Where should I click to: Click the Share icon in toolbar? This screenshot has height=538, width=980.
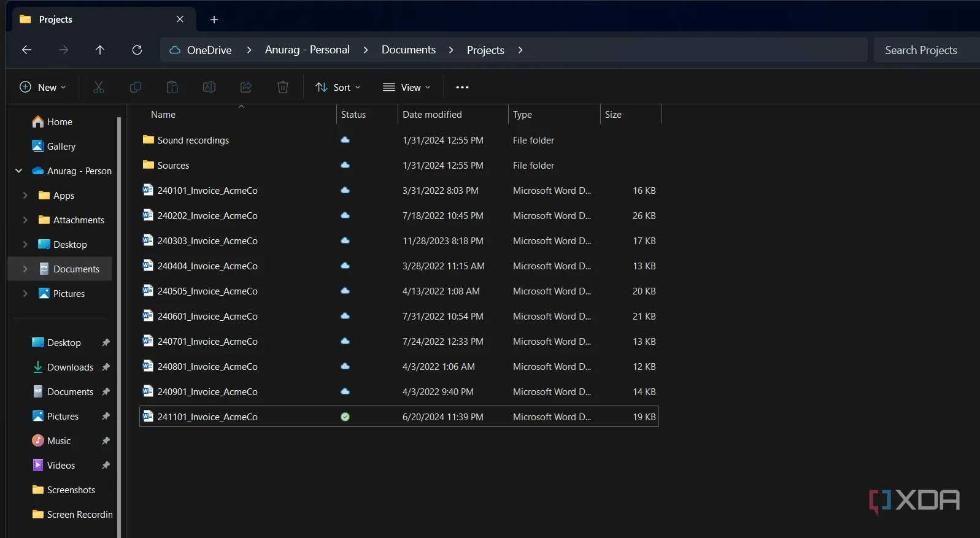click(246, 87)
